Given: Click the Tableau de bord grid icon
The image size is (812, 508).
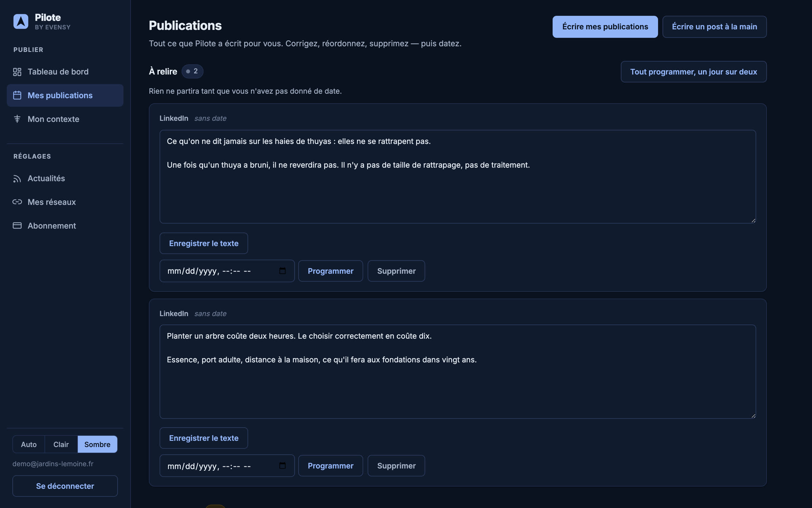Looking at the screenshot, I should point(17,72).
